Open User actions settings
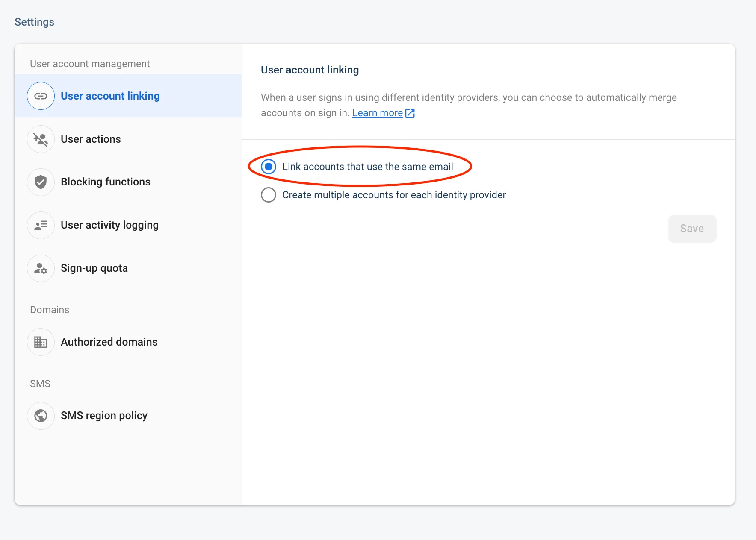Image resolution: width=756 pixels, height=540 pixels. click(91, 139)
